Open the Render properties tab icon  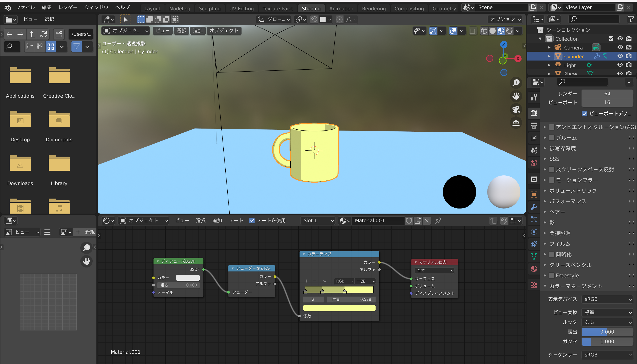point(534,113)
